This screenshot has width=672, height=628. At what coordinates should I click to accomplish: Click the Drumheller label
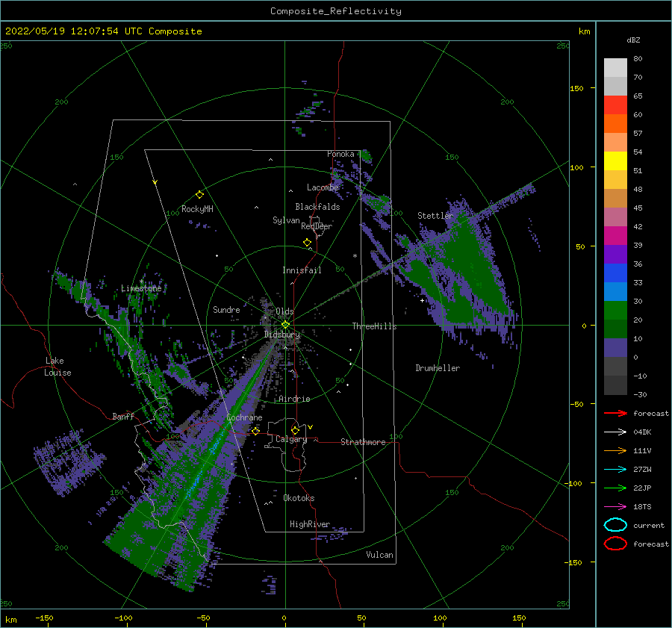pos(438,368)
